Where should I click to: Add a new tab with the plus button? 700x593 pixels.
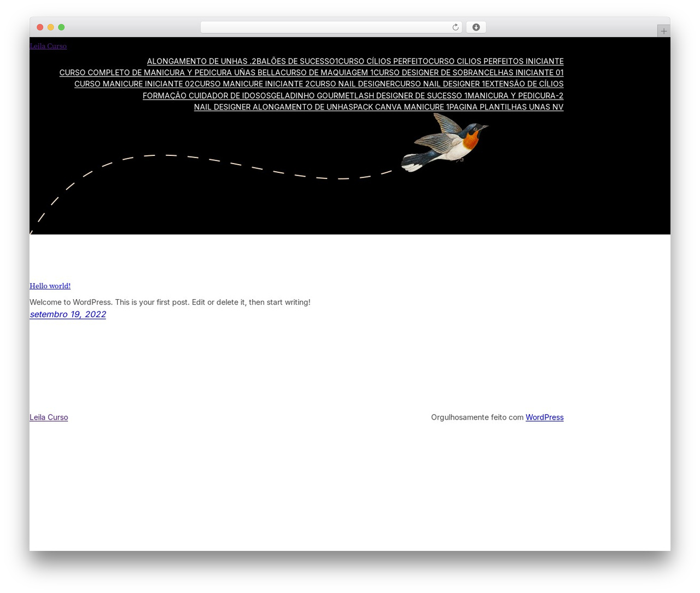[x=663, y=31]
